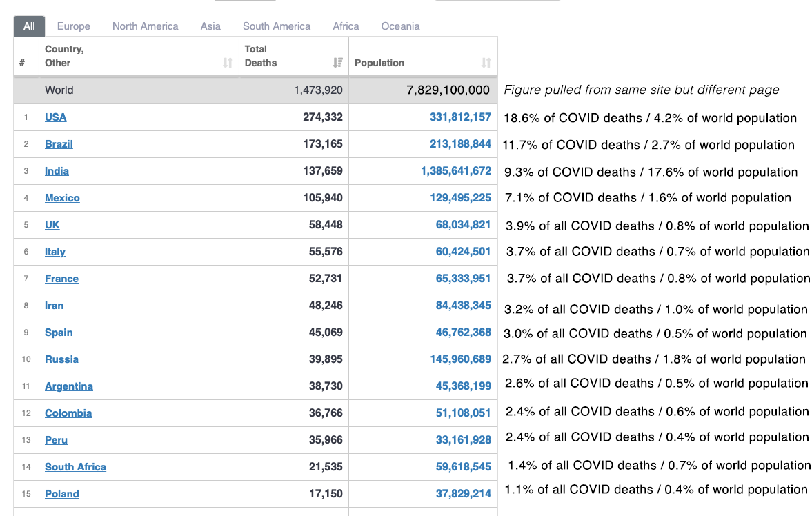The image size is (812, 516).
Task: Click the Poland country link
Action: pos(61,494)
